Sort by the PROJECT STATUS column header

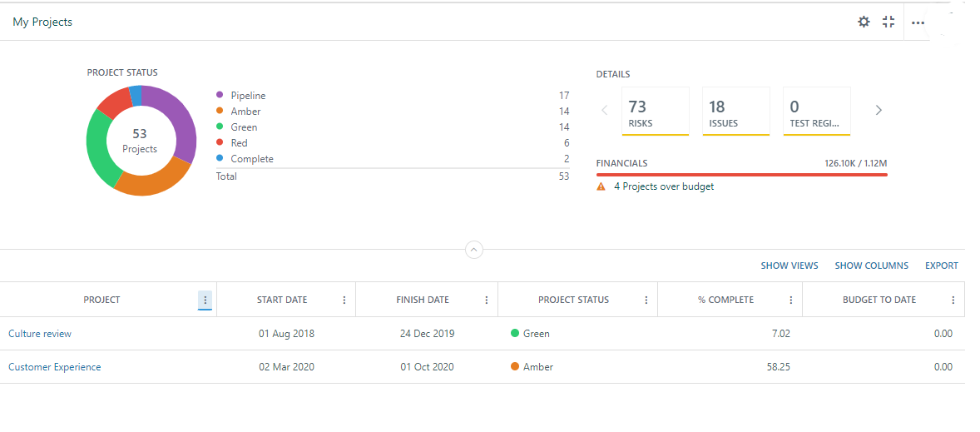[x=574, y=300]
